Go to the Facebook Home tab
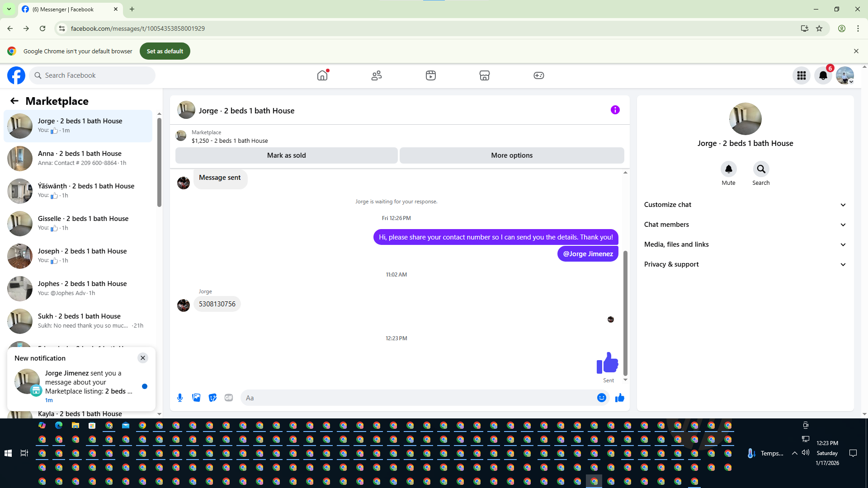This screenshot has width=868, height=488. click(322, 75)
